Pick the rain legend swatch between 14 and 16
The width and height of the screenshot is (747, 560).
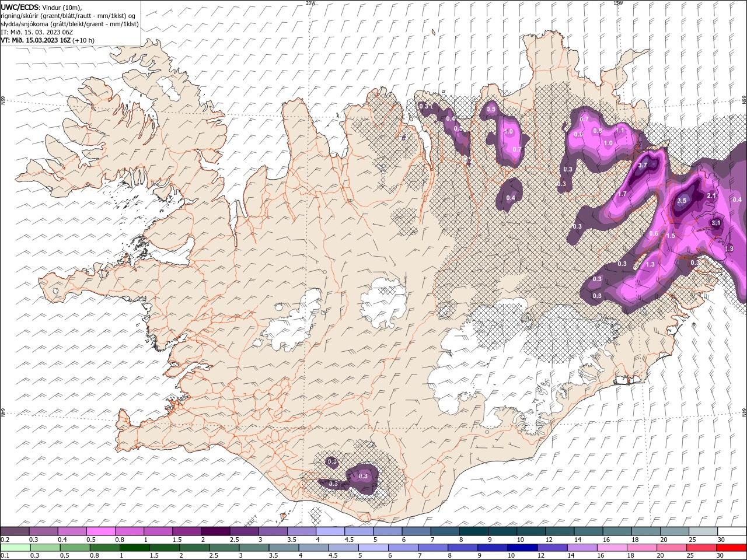[x=582, y=548]
